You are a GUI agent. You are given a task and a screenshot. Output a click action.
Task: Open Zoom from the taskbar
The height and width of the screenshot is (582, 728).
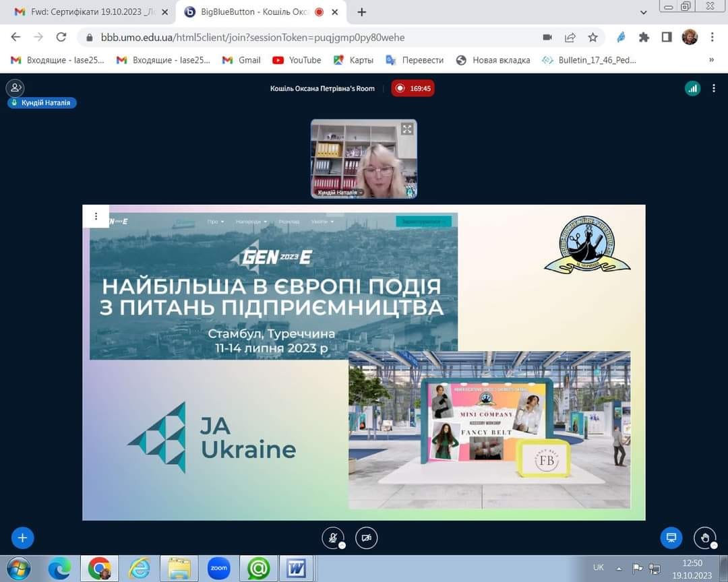(x=218, y=569)
